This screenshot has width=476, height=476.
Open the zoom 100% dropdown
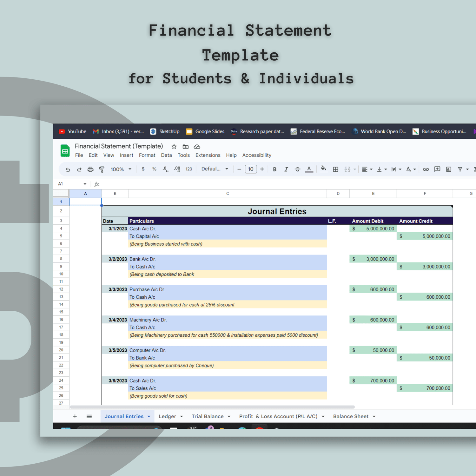coord(121,169)
